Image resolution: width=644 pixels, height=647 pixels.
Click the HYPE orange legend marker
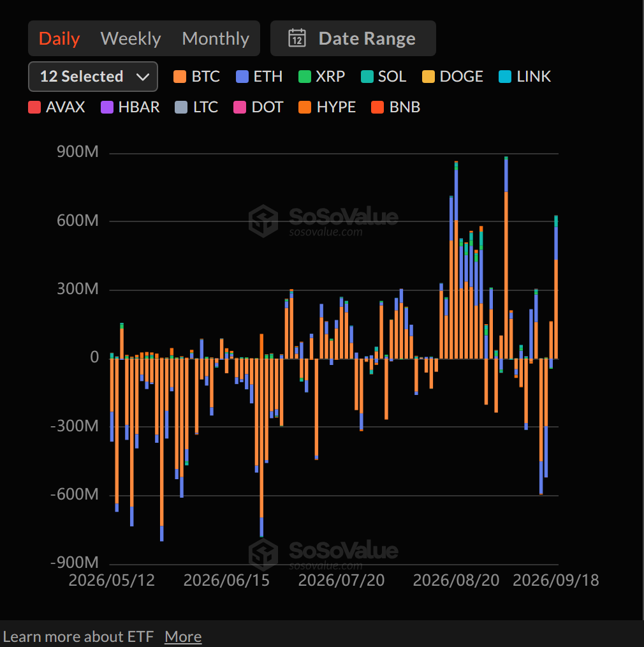point(305,107)
